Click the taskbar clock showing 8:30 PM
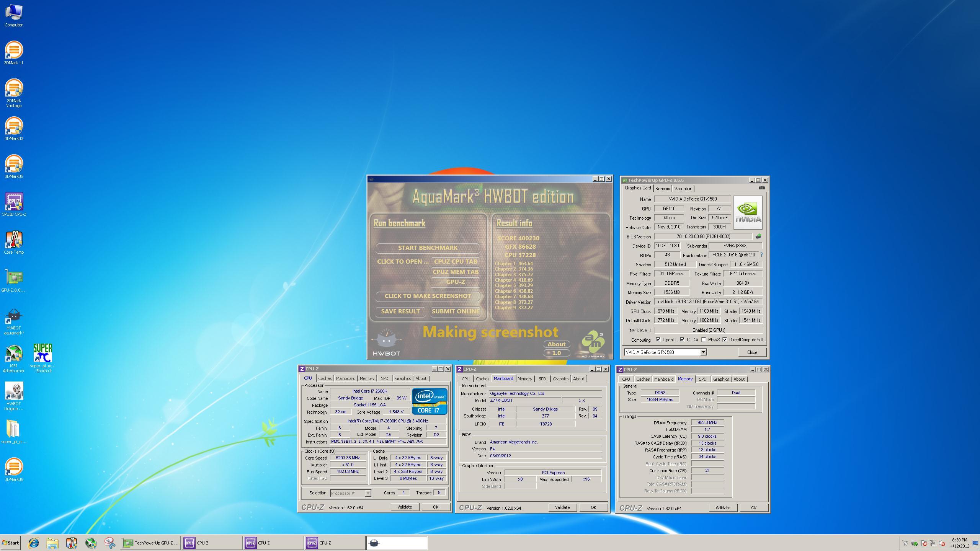980x551 pixels. click(x=959, y=543)
